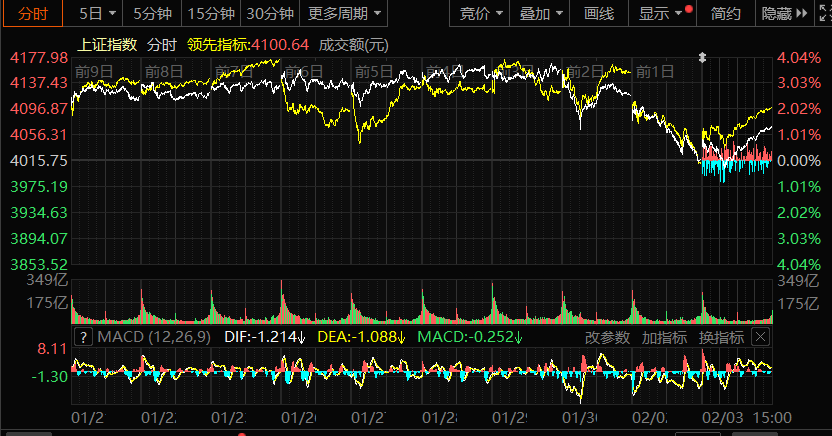Switch to the 分时 intraday tab
Viewport: 832px width, 436px height.
point(33,13)
